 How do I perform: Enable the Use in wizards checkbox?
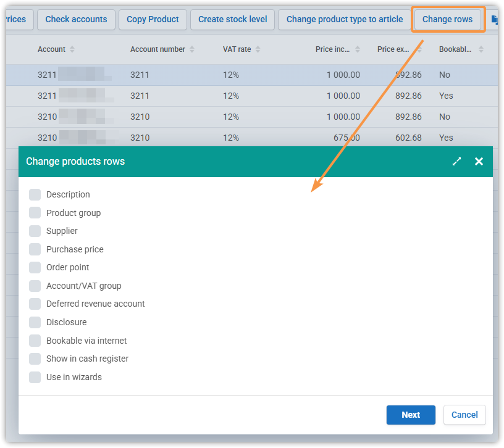35,377
